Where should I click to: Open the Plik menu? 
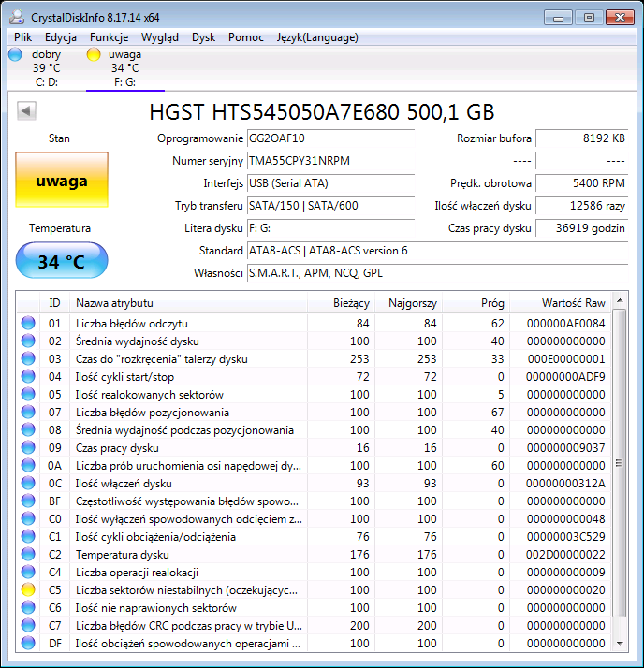pos(23,37)
